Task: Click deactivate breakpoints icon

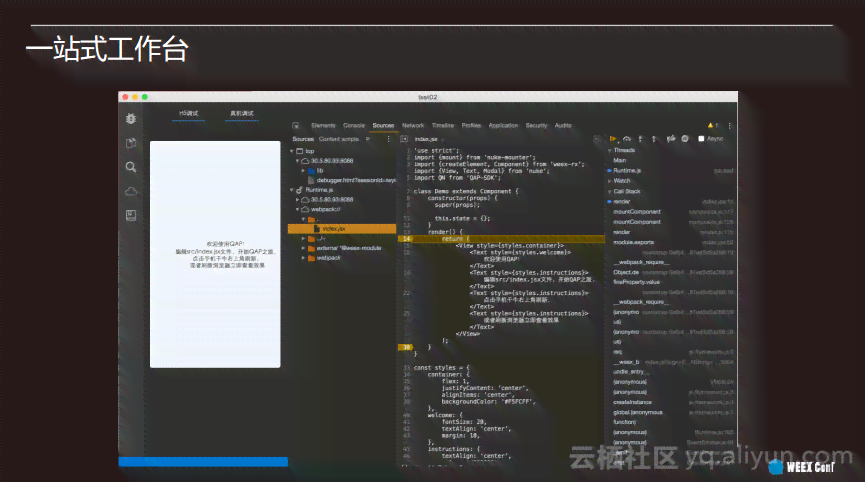Action: [670, 139]
